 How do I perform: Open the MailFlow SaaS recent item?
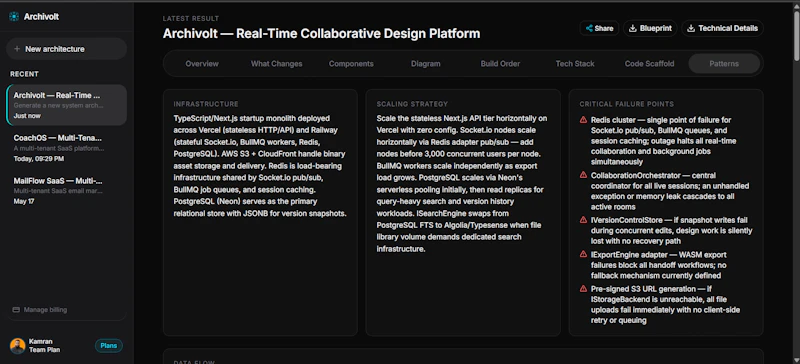pyautogui.click(x=66, y=190)
